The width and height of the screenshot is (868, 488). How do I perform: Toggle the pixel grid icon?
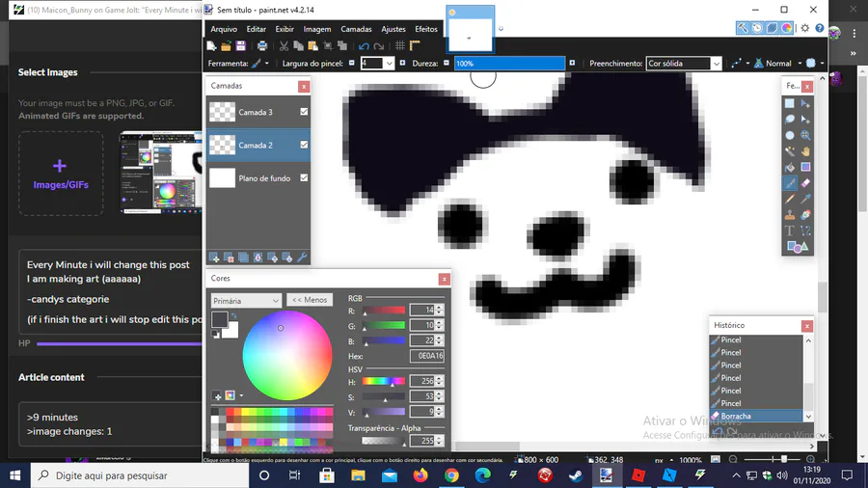click(399, 46)
